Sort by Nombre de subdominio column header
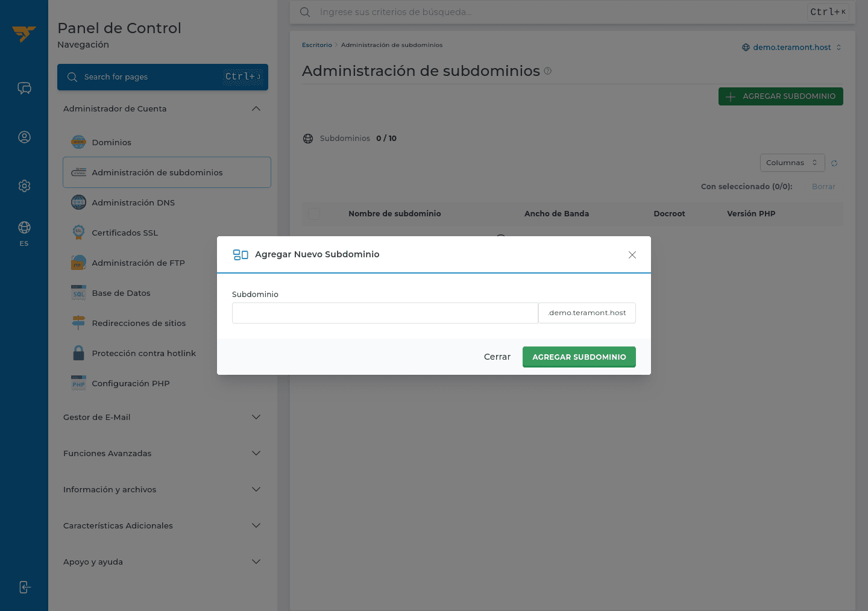868x611 pixels. point(394,214)
